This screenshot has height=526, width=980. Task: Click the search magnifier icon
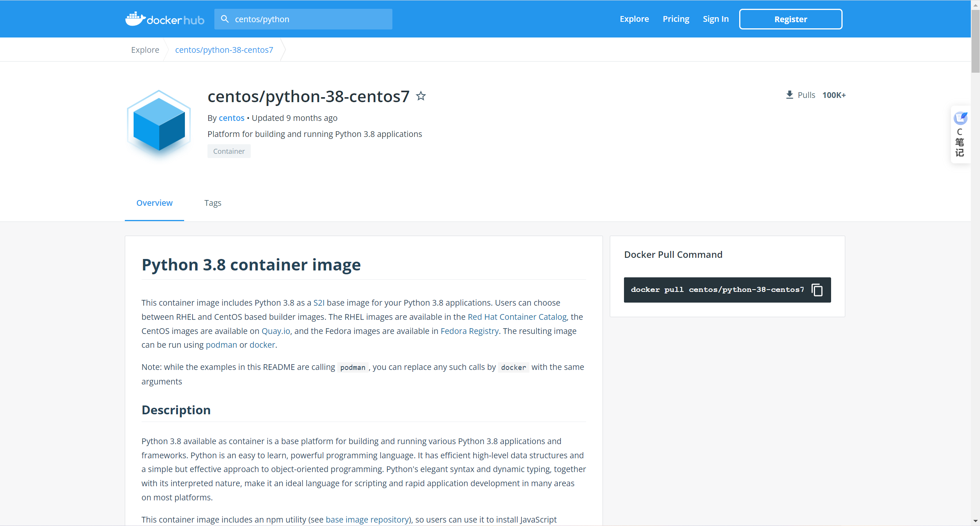pyautogui.click(x=225, y=19)
